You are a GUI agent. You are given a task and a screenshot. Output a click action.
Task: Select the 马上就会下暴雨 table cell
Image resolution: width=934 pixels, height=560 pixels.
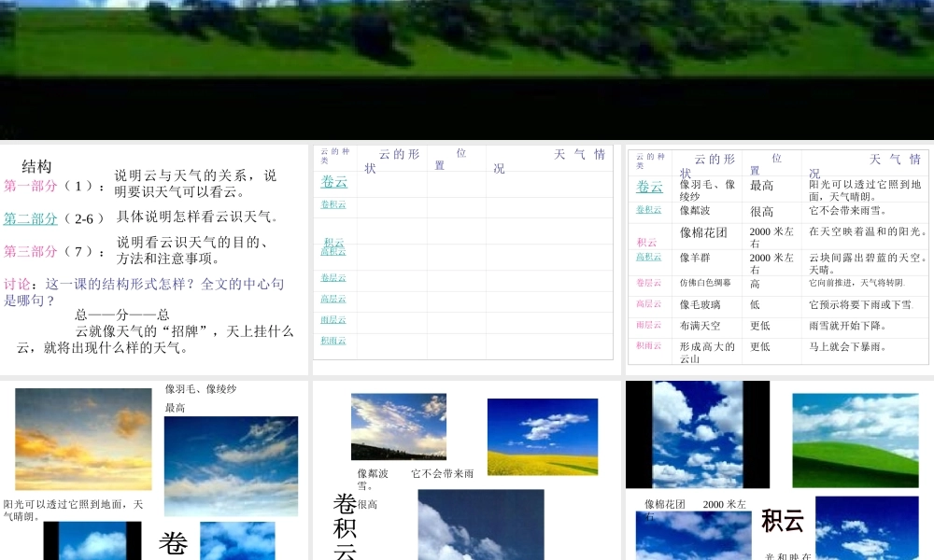click(848, 347)
